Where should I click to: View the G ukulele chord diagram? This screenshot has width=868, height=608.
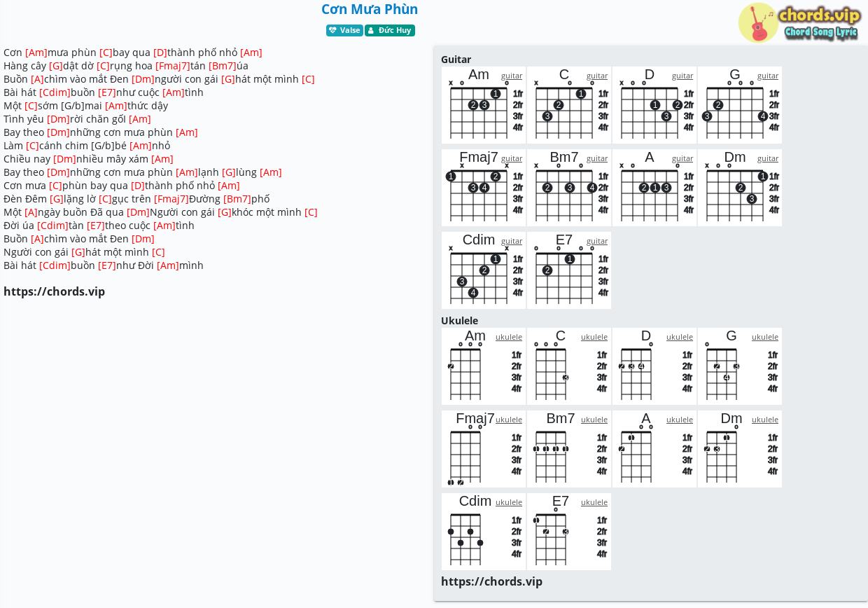click(740, 367)
